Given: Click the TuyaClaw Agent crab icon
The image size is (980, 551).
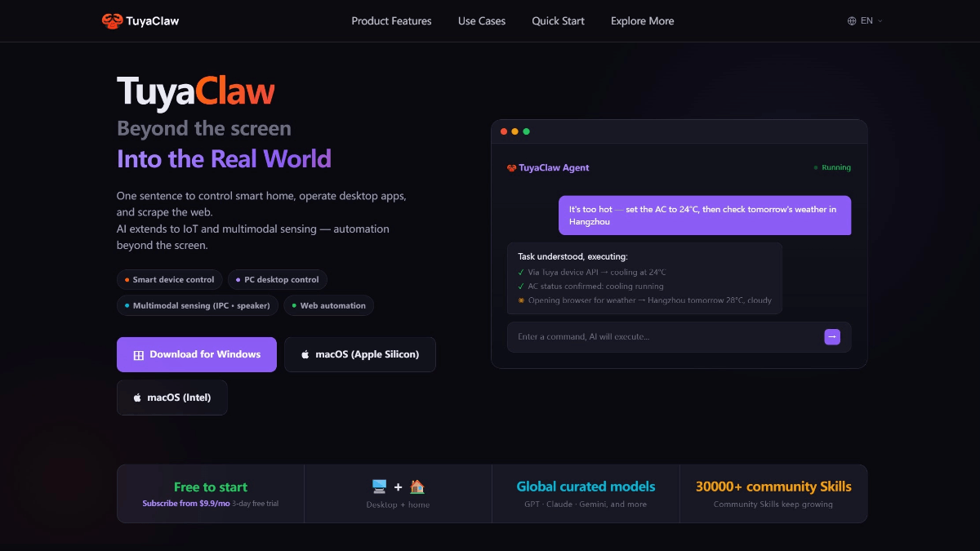Looking at the screenshot, I should tap(512, 168).
